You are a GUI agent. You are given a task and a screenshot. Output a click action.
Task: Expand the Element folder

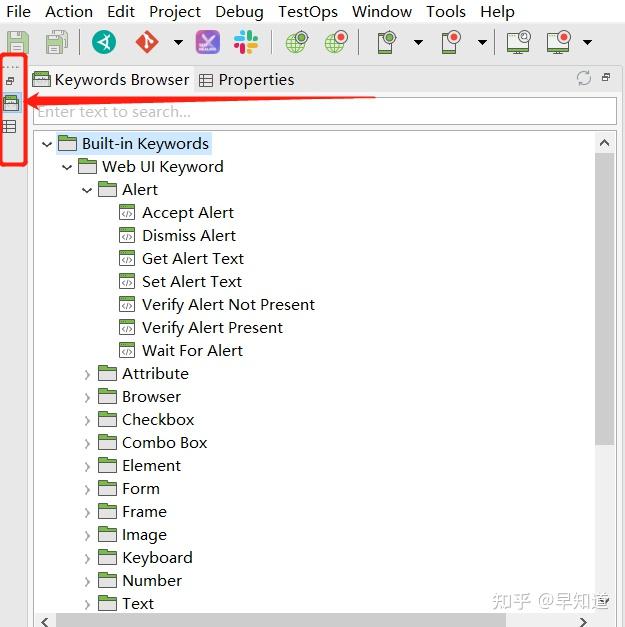coord(87,466)
